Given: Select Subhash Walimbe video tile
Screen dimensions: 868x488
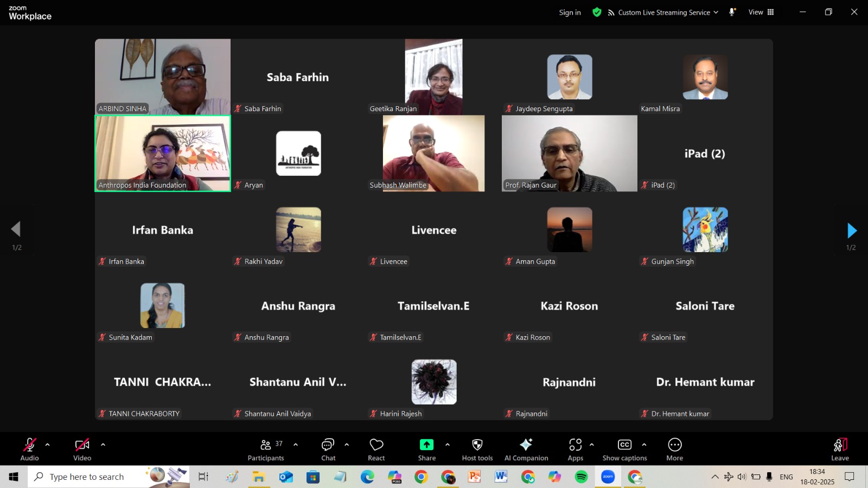Looking at the screenshot, I should [x=434, y=153].
